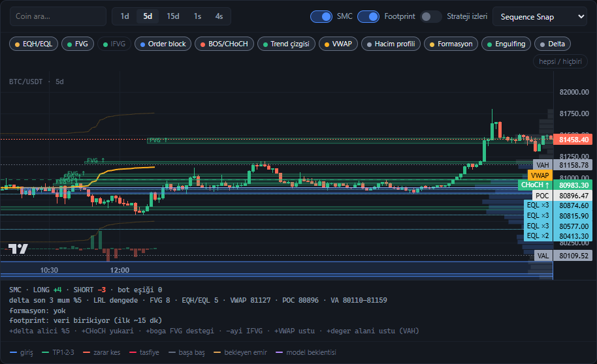The width and height of the screenshot is (597, 364).
Task: Click the bekleyen emir legend entry
Action: [240, 353]
